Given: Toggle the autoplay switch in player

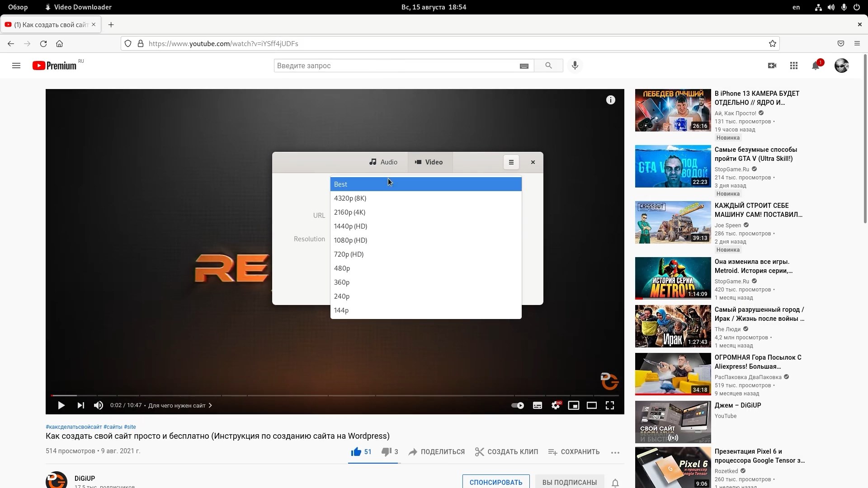Looking at the screenshot, I should coord(518,406).
